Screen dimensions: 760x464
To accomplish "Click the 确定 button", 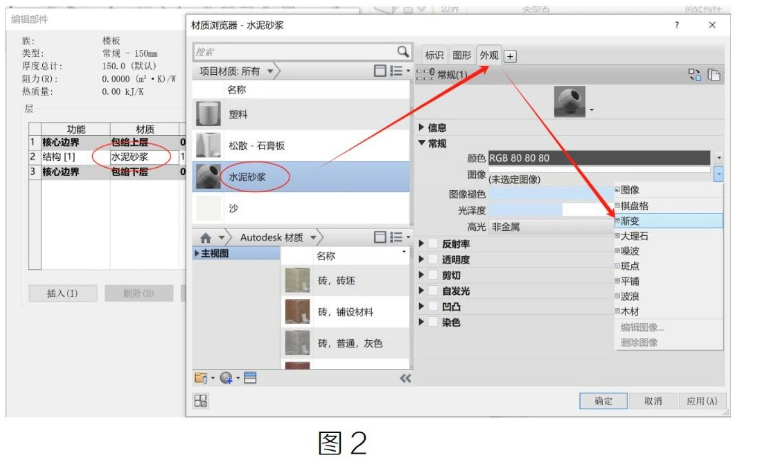I will point(603,401).
